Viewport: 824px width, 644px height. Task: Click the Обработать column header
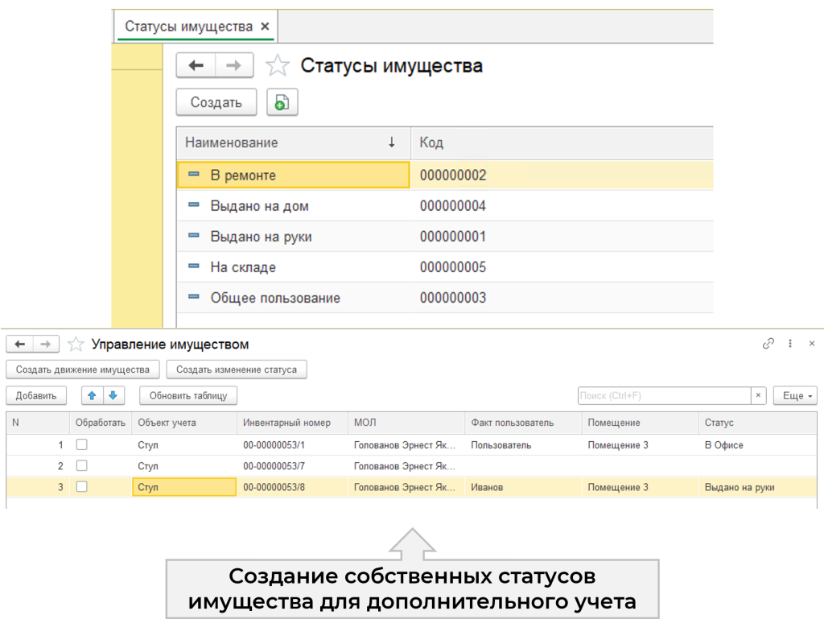pos(101,423)
